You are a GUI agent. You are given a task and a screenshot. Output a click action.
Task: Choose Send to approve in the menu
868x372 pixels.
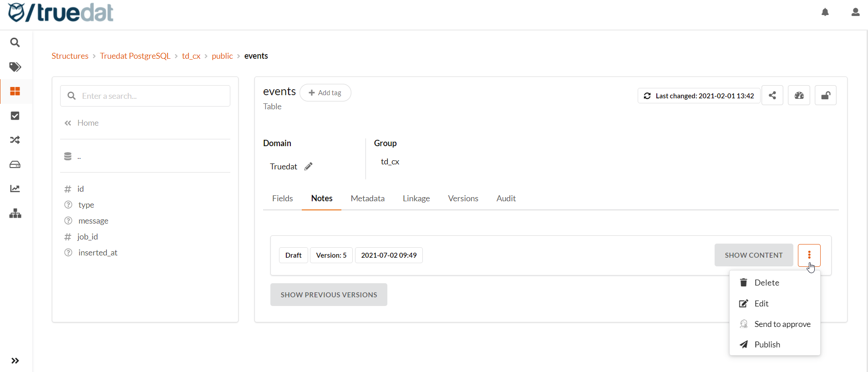tap(782, 324)
